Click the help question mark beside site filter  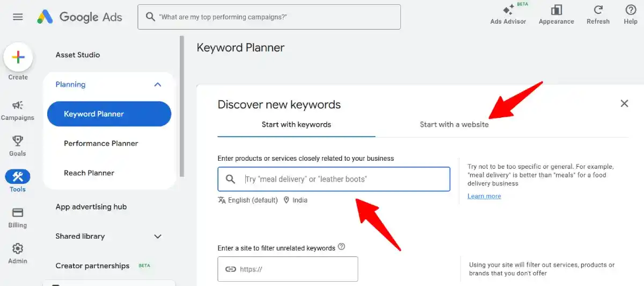[341, 247]
